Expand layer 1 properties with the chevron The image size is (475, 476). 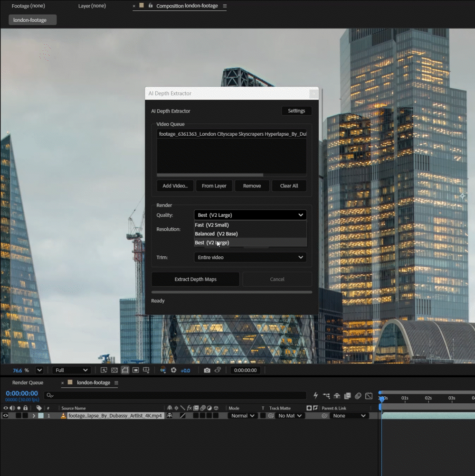click(x=34, y=416)
